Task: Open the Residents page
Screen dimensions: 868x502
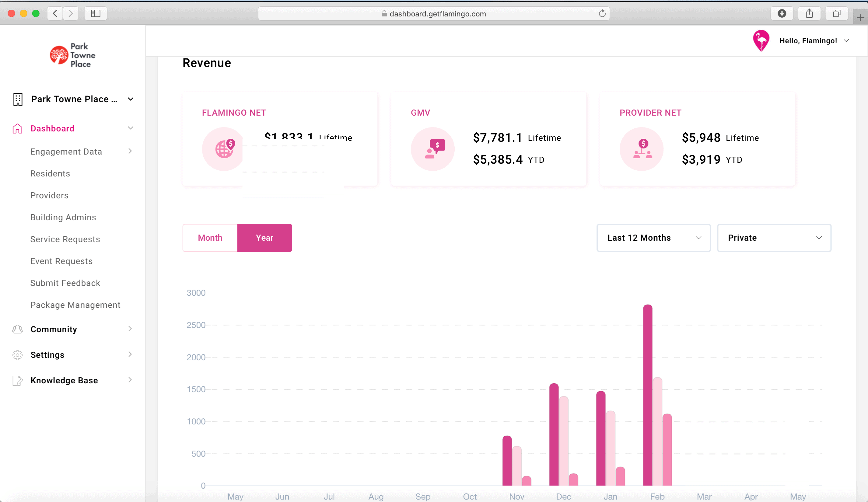Action: coord(50,173)
